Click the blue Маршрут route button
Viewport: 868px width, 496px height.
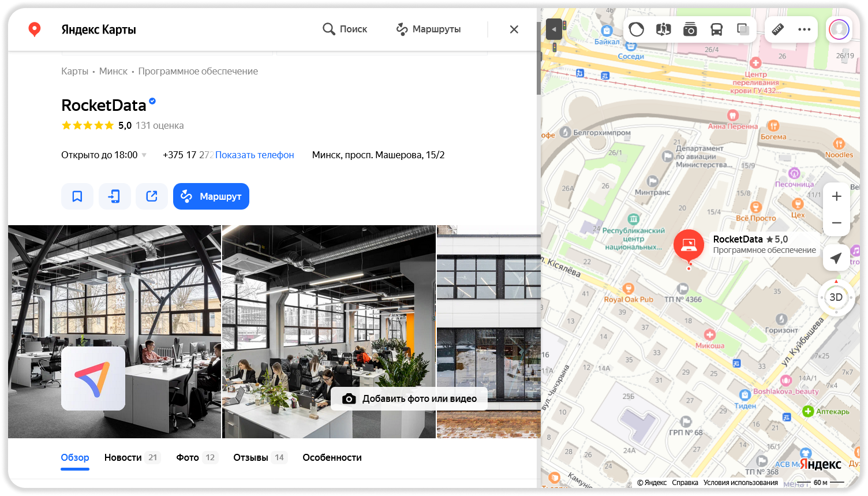point(211,196)
